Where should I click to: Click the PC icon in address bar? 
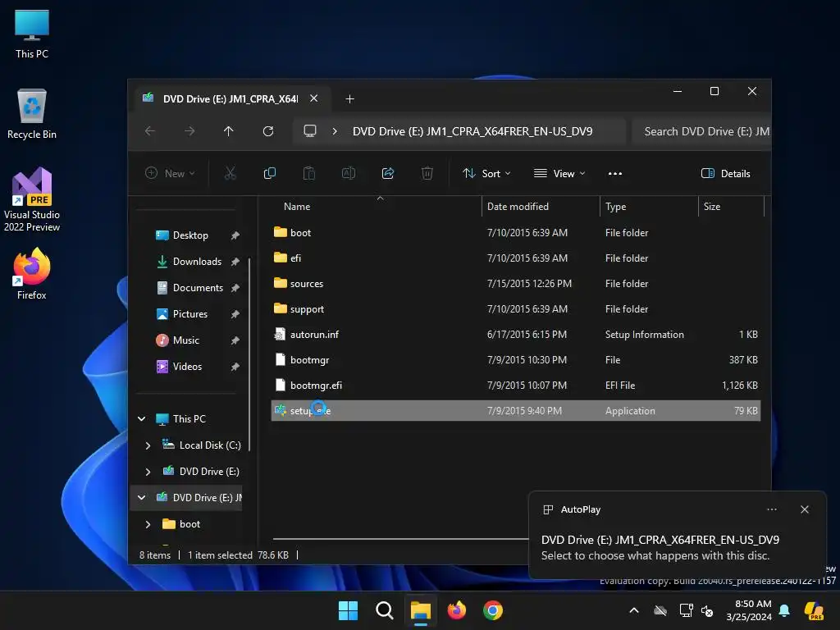pos(310,131)
